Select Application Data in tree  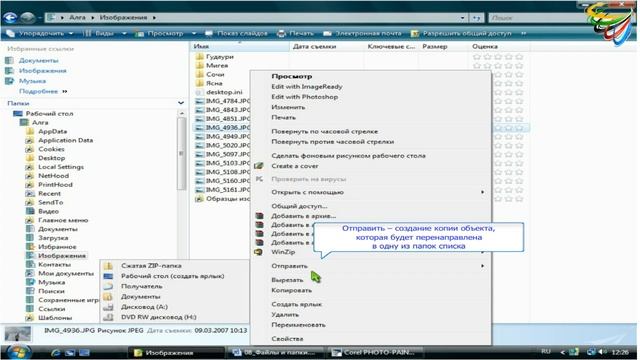[x=65, y=140]
